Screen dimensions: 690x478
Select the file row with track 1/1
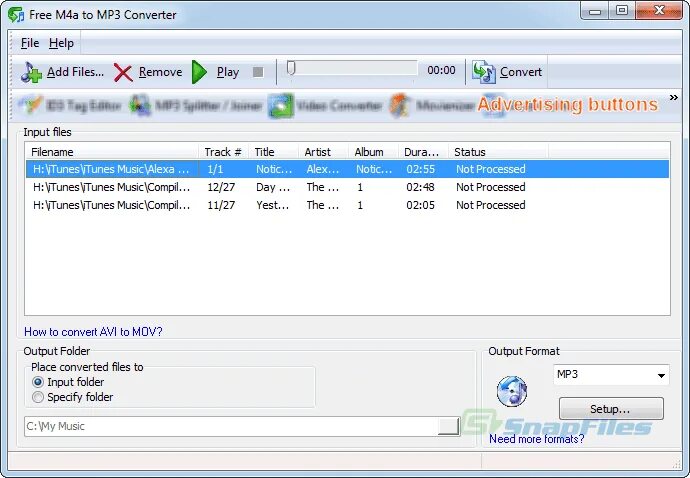[347, 169]
